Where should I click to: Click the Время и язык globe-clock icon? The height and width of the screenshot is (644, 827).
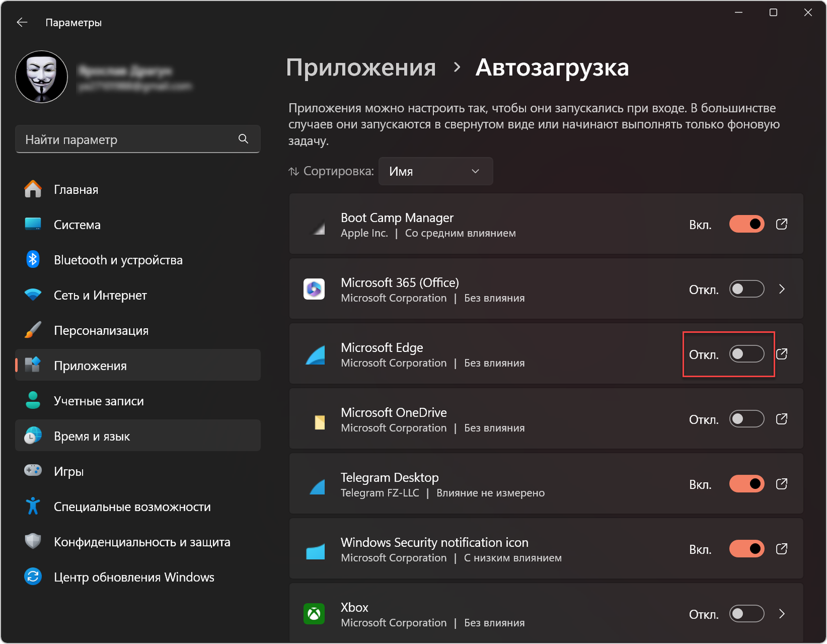click(x=33, y=436)
